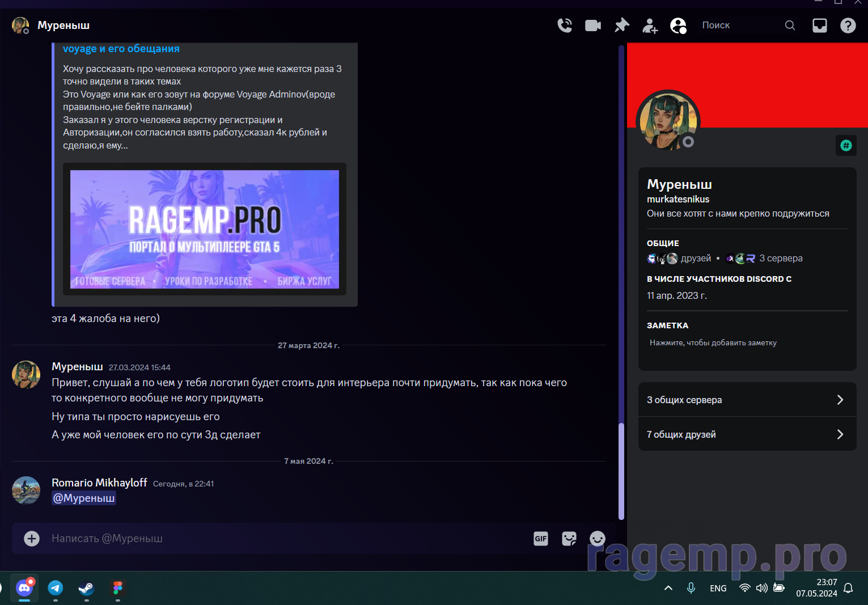Focus the 'Написать @Муреныш' message box
The width and height of the screenshot is (868, 605).
coord(283,538)
